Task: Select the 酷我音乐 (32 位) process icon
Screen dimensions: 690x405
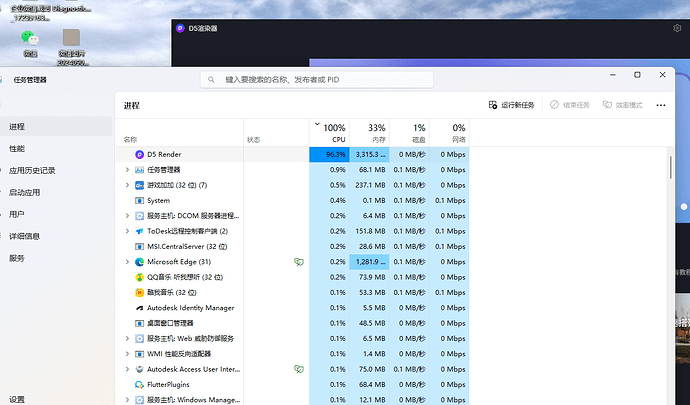Action: tap(139, 293)
